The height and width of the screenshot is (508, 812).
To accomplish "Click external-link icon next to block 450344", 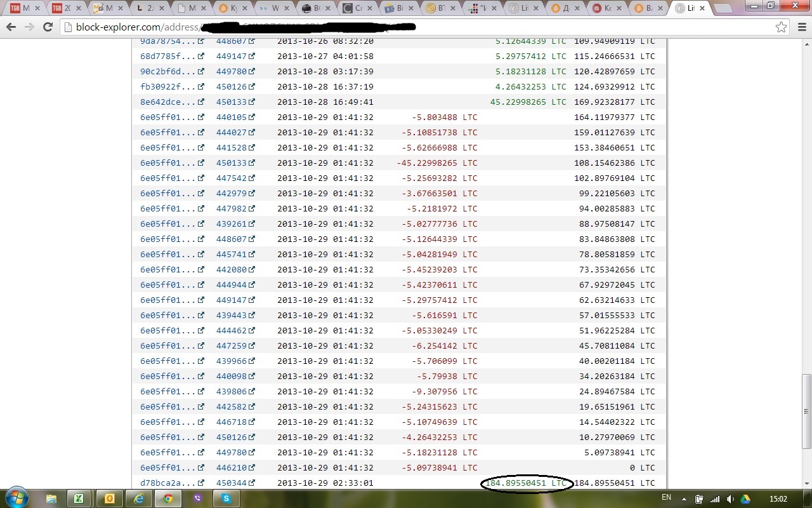I will [x=252, y=483].
